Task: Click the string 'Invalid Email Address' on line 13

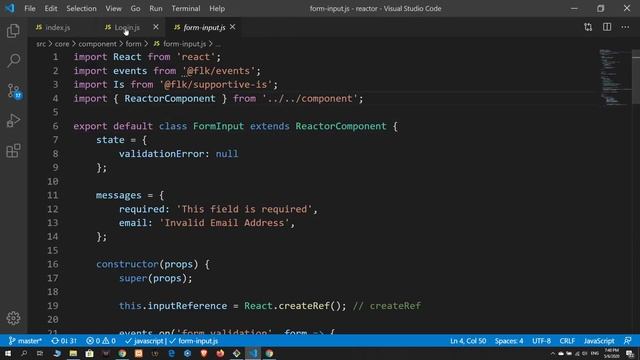Action: pyautogui.click(x=224, y=223)
